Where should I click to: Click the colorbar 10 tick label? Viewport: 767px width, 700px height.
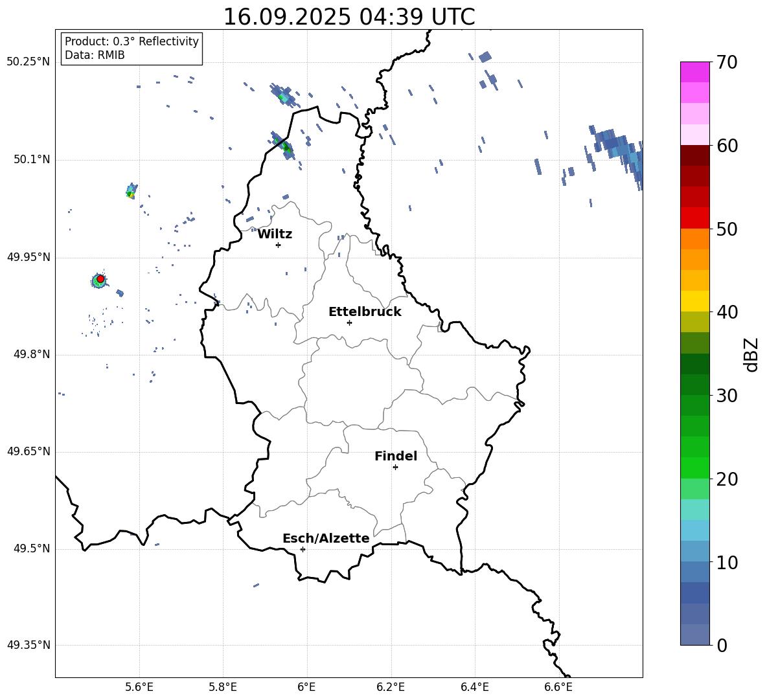(x=727, y=562)
